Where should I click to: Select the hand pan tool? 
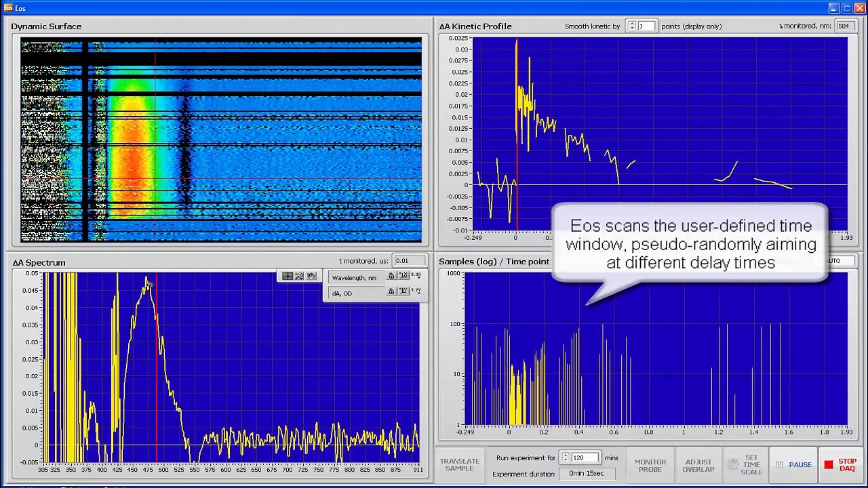311,277
